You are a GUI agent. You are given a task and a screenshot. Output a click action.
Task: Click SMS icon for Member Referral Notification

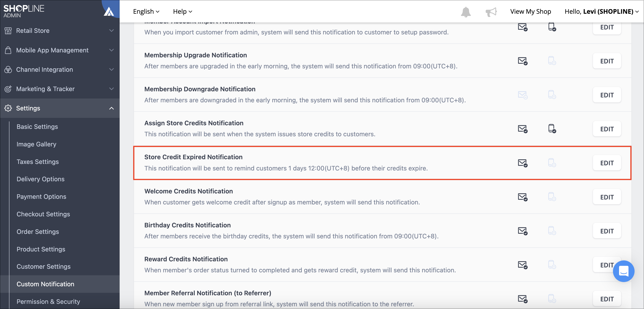(552, 299)
